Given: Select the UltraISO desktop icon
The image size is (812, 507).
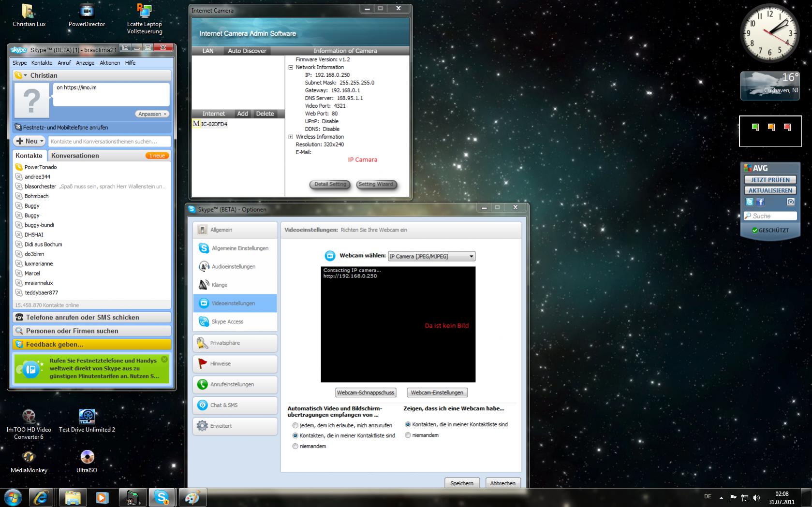Looking at the screenshot, I should (x=87, y=462).
